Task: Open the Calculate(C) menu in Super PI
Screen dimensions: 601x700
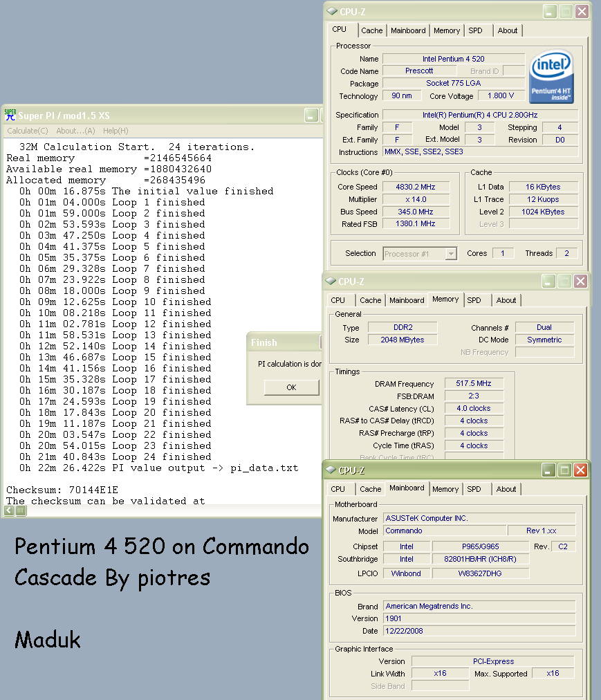Action: pos(28,131)
